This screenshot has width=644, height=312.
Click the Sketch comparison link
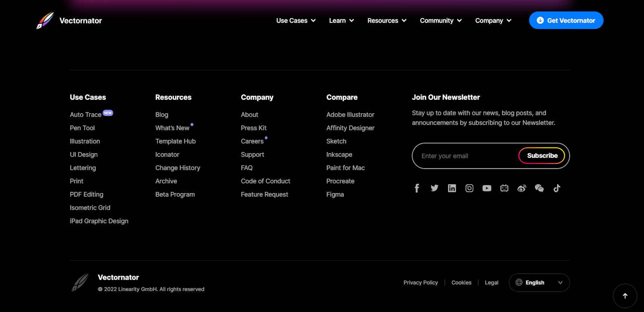coord(336,141)
